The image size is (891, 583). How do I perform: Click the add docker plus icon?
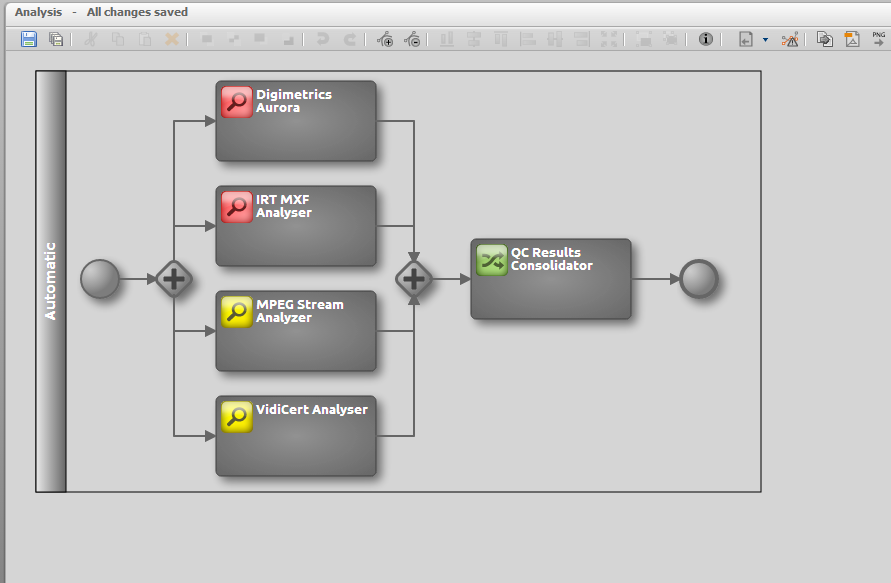pos(385,40)
